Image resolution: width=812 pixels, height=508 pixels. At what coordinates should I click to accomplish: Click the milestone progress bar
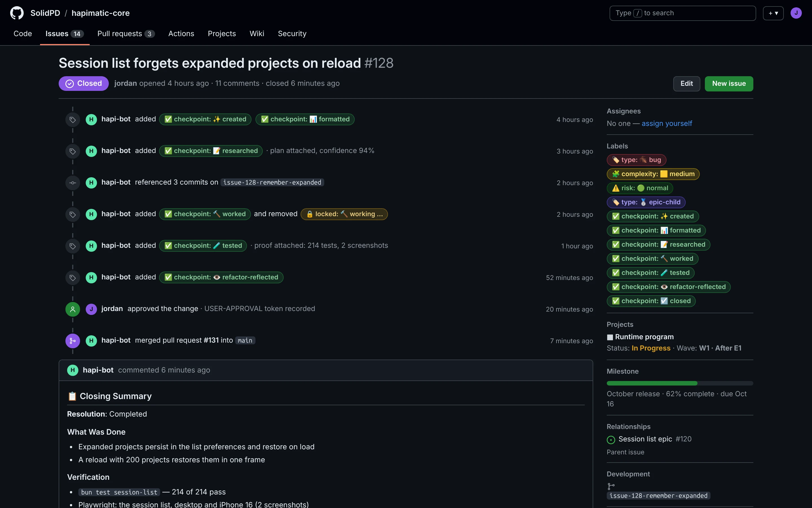tap(680, 383)
